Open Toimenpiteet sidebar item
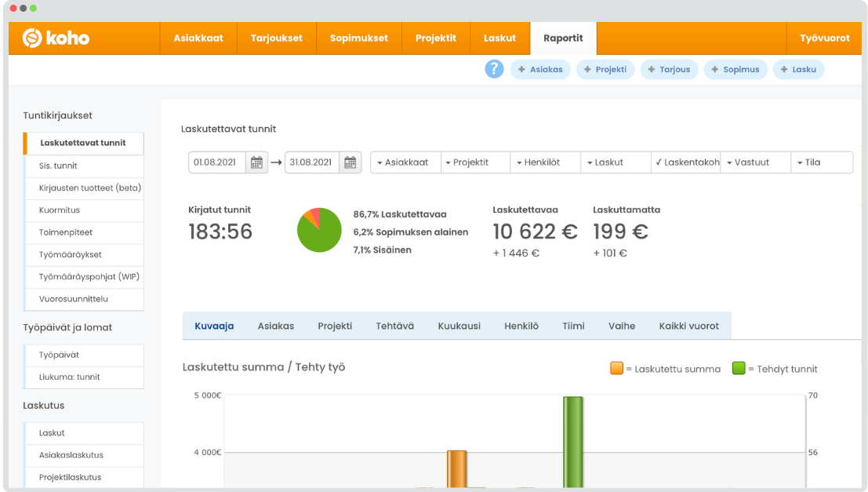This screenshot has height=492, width=868. click(84, 232)
